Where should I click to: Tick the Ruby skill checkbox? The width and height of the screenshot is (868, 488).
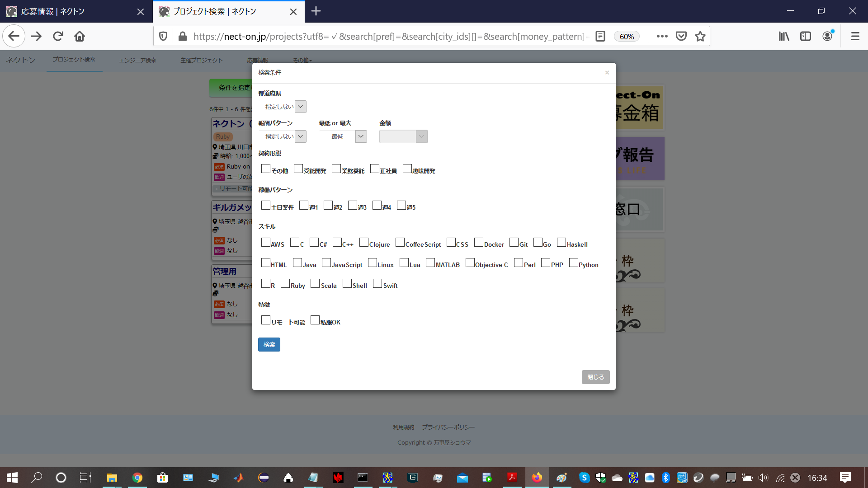click(x=285, y=283)
